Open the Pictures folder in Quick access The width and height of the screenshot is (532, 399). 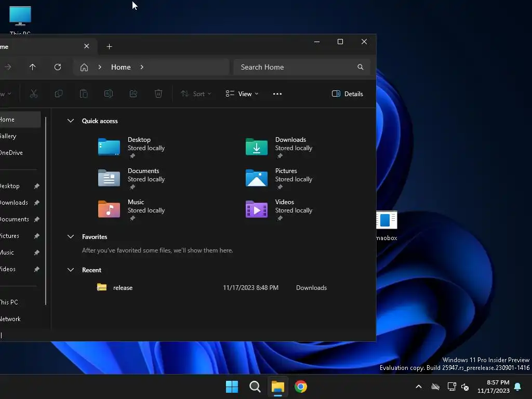[x=257, y=178]
